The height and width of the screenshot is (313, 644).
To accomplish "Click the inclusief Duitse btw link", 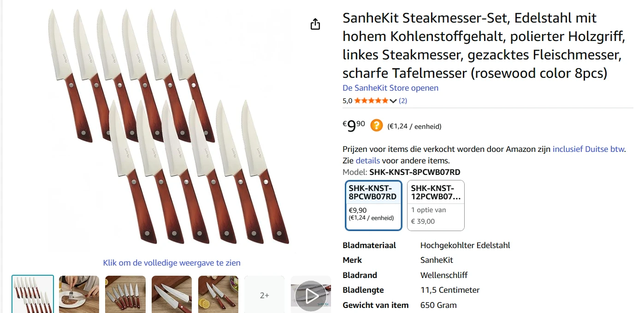I will pos(589,149).
